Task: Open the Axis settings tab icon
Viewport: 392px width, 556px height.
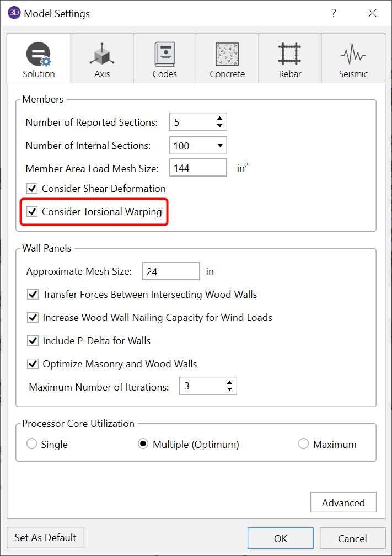Action: 102,55
